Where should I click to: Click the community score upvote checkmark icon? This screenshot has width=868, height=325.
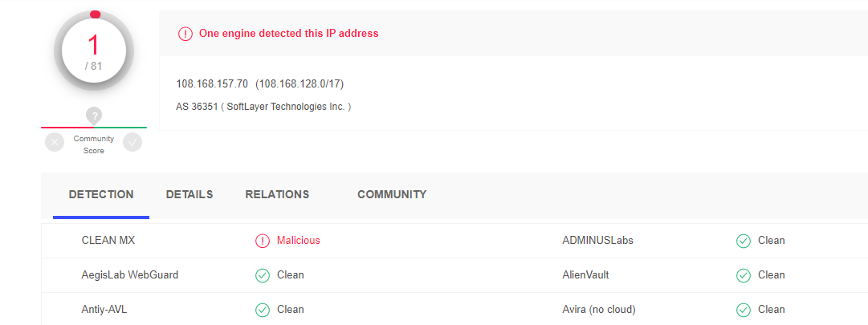pos(132,142)
